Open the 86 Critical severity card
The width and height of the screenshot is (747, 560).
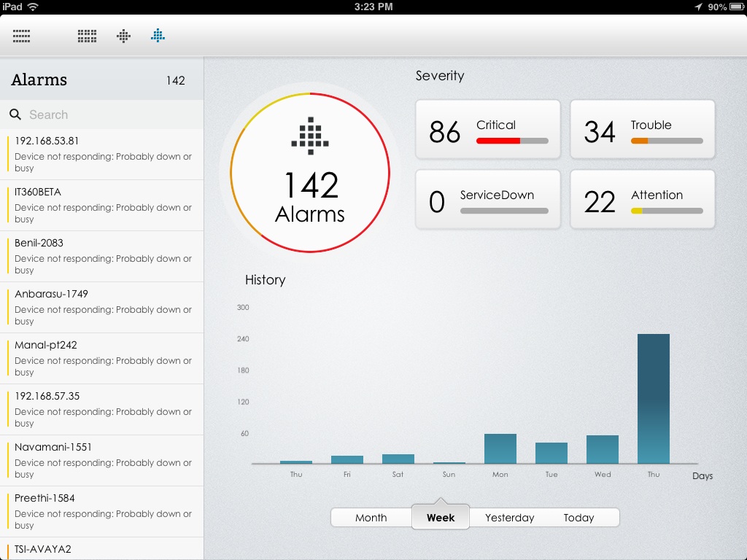[x=488, y=130]
